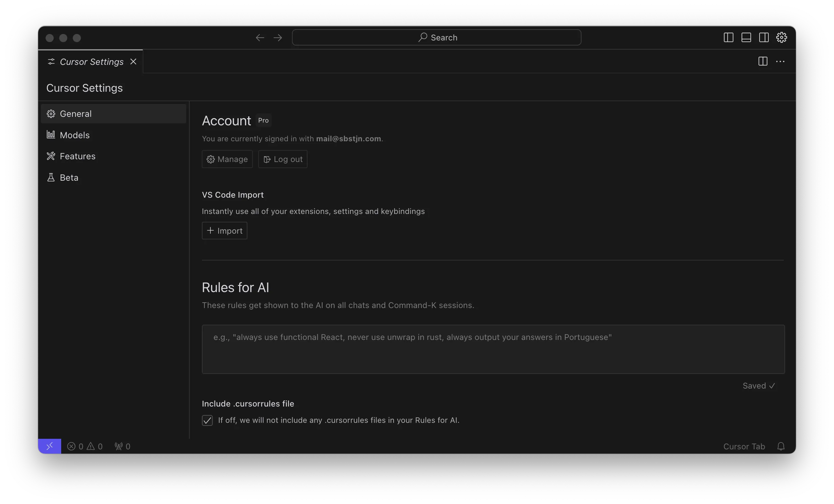Open the Features section
Screen dimensions: 834x504
pos(77,156)
